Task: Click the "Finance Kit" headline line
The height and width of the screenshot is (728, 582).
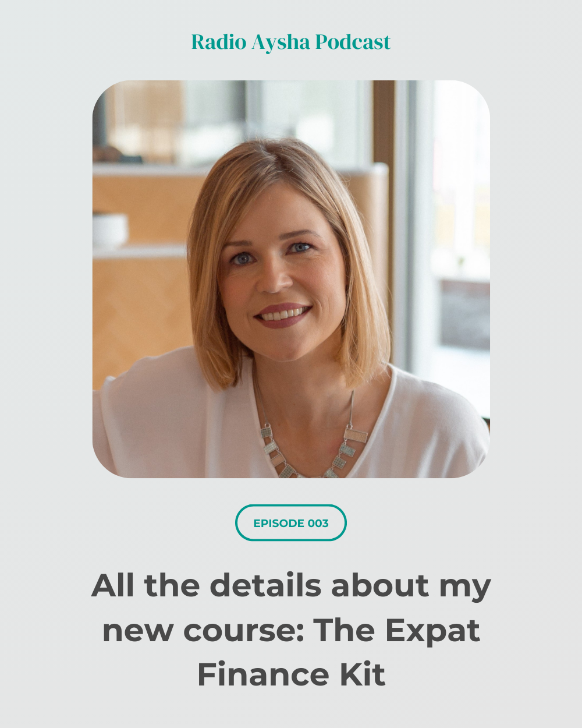Action: pyautogui.click(x=291, y=674)
